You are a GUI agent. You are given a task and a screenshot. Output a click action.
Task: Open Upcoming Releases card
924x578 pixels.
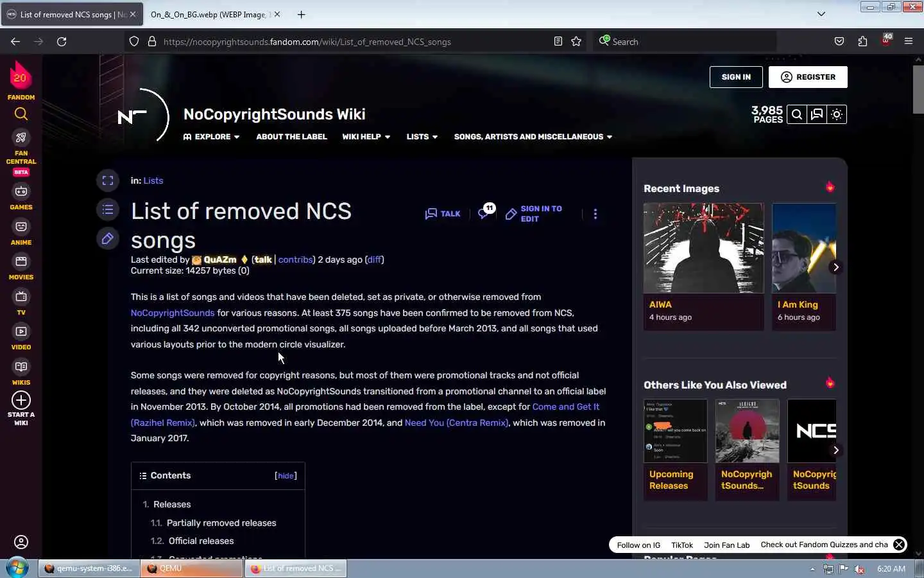pyautogui.click(x=676, y=450)
